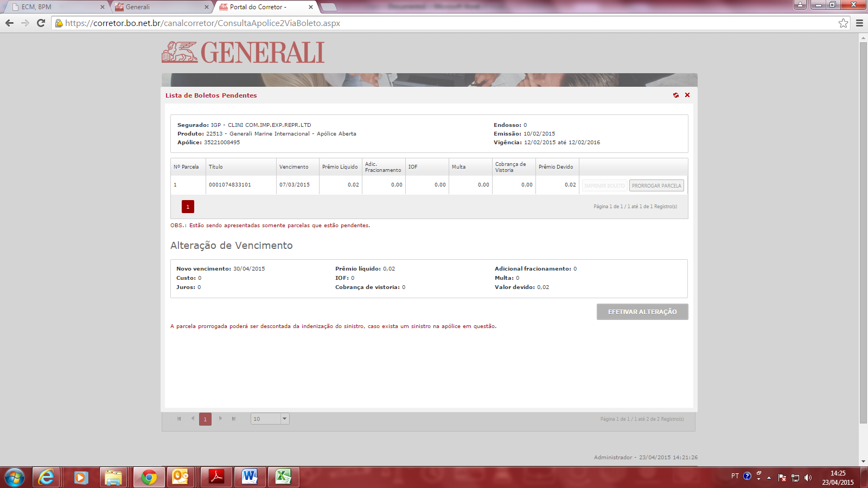Viewport: 868px width, 488px height.
Task: Click the Generali logo
Action: 243,52
